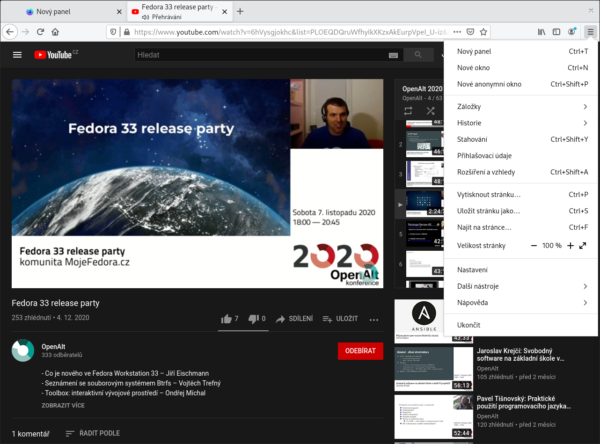
Task: Decrease page zoom with the minus button
Action: click(533, 245)
